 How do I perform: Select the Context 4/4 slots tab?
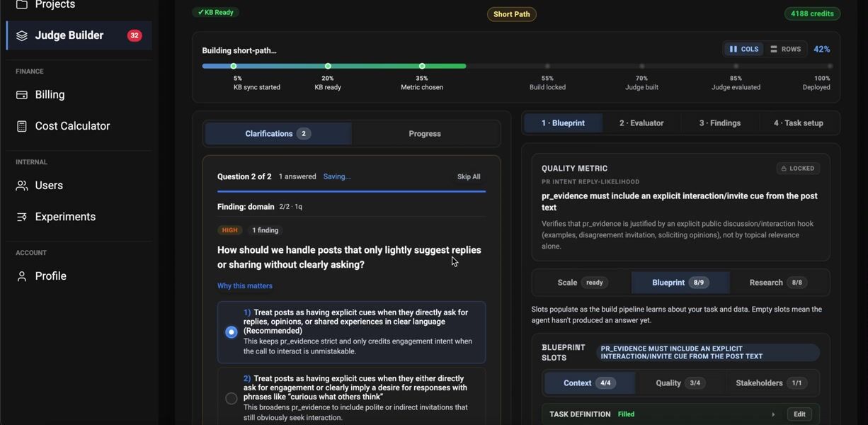pos(589,383)
